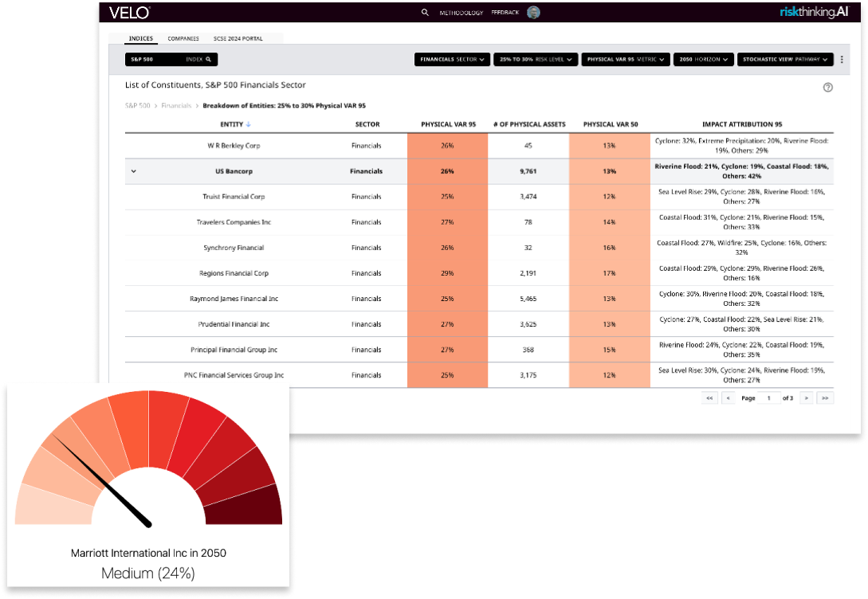Open the Methodology link

[x=461, y=13]
